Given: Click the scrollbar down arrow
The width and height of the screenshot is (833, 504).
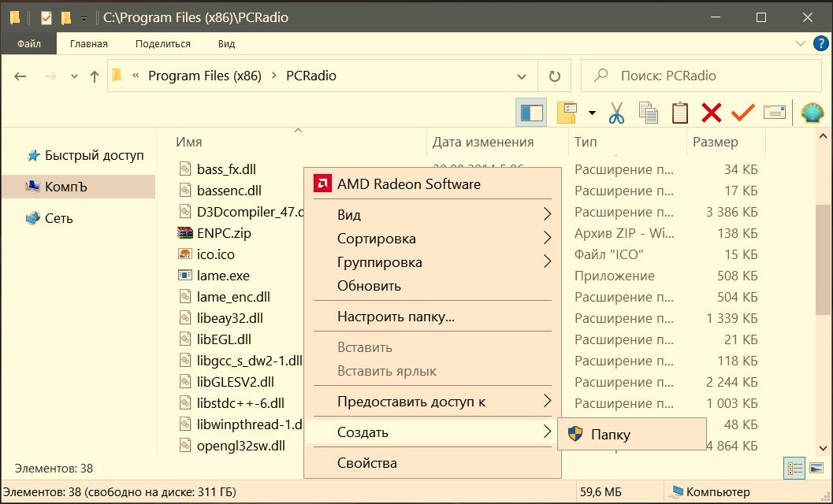Looking at the screenshot, I should pyautogui.click(x=824, y=449).
